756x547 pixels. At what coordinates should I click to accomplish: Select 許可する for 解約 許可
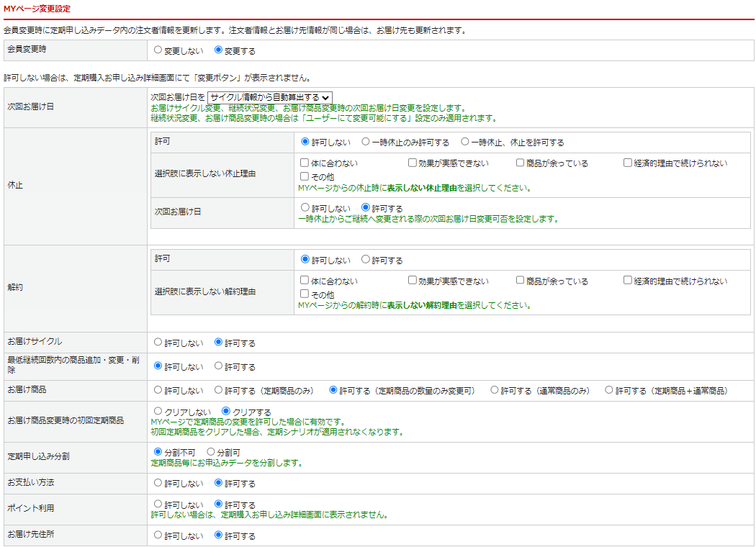(366, 259)
